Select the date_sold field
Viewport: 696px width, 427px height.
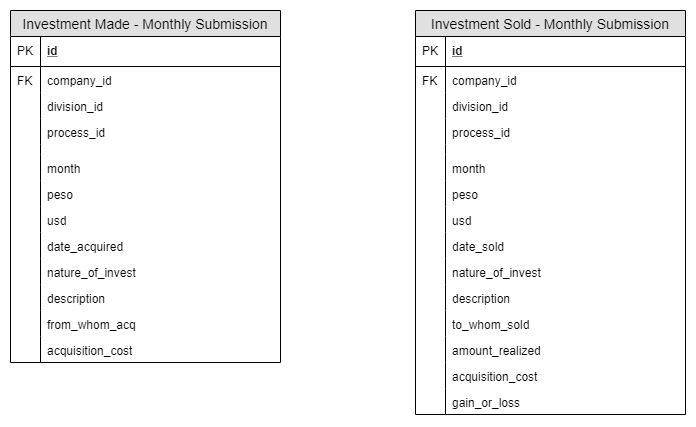478,247
